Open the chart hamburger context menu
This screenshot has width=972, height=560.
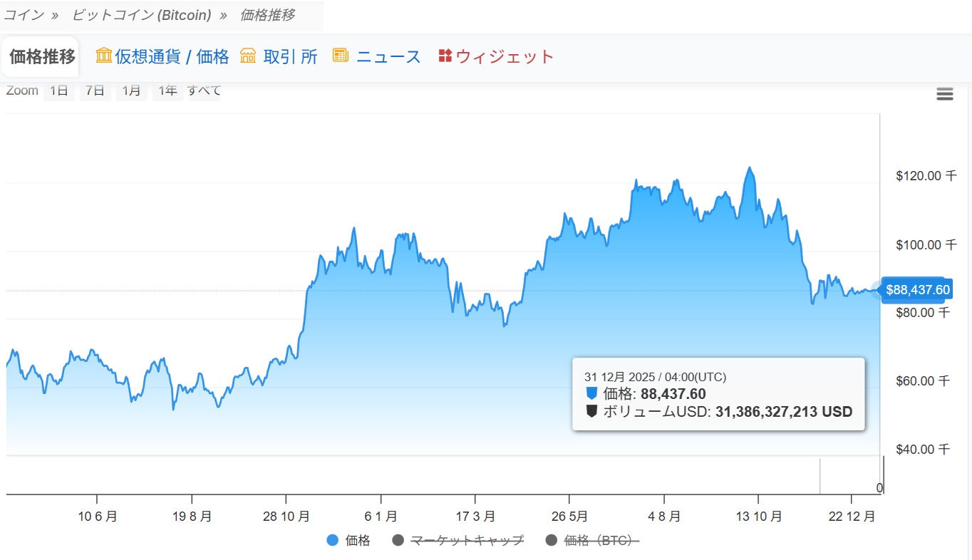(x=944, y=94)
